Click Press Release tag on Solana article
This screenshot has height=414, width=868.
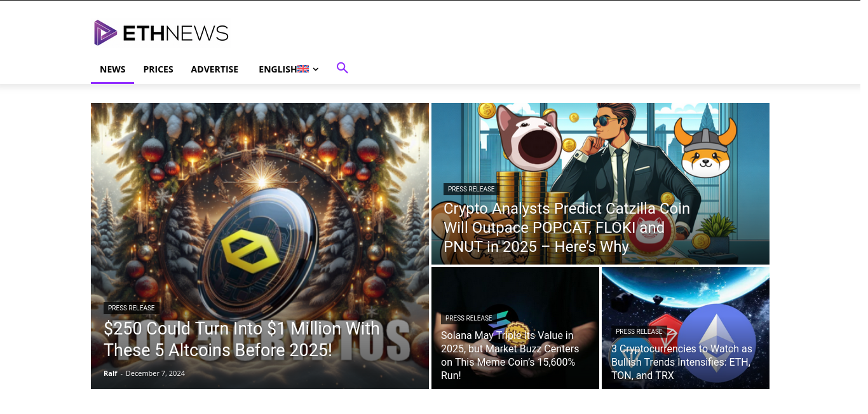tap(469, 318)
